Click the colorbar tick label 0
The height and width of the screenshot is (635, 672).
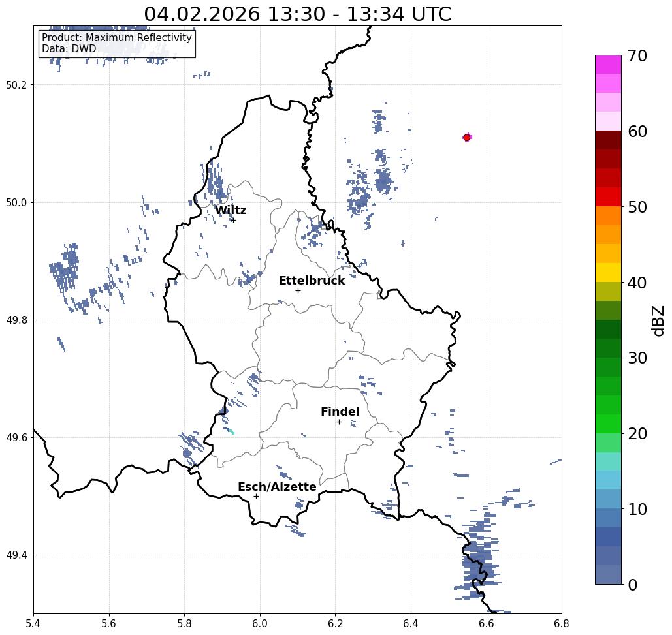point(633,585)
